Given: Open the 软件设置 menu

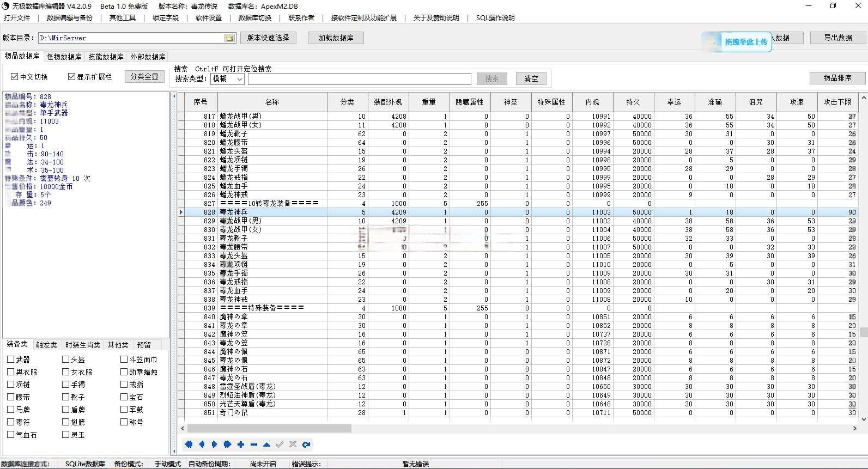Looking at the screenshot, I should tap(209, 17).
